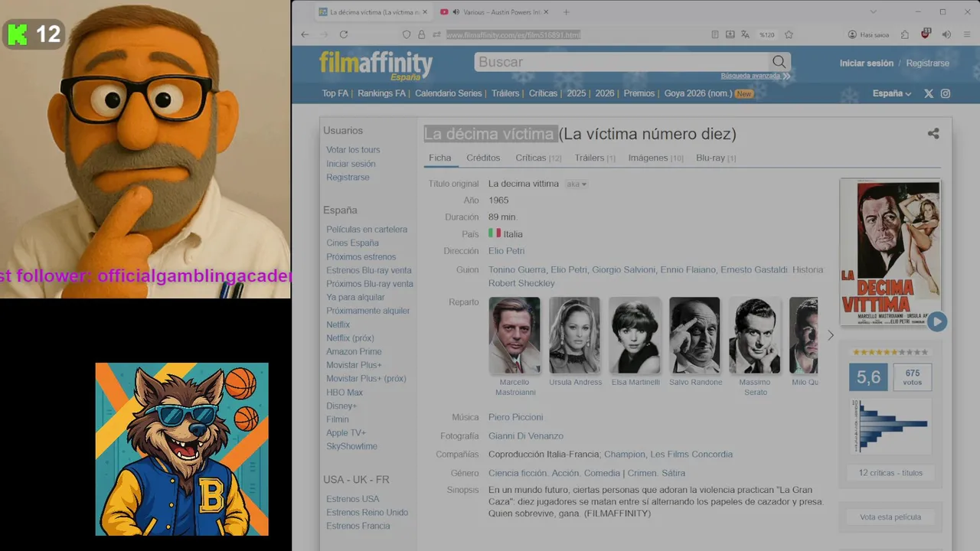Open Marcello Mastroianni cast photo
The height and width of the screenshot is (551, 980).
tap(514, 335)
